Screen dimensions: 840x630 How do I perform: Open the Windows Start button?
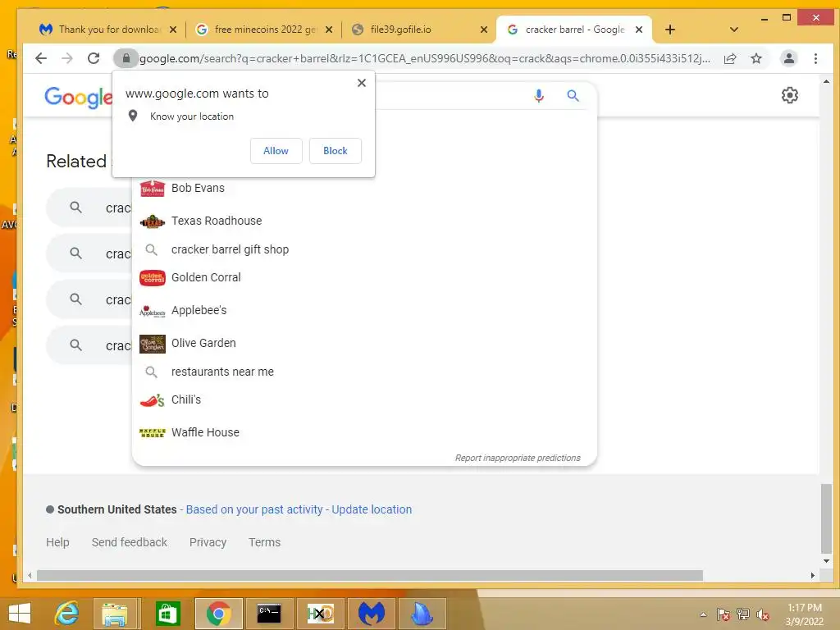coord(20,614)
